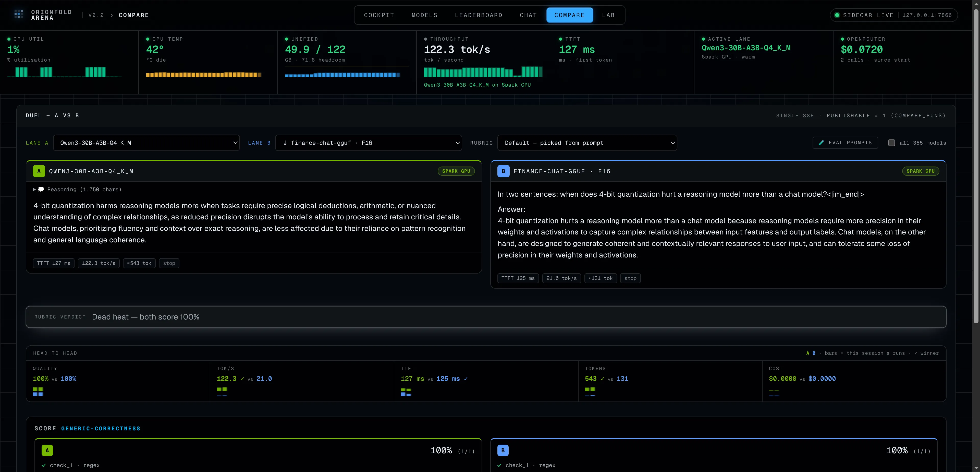The width and height of the screenshot is (980, 472).
Task: Click the green Sidecar Live status dot
Action: coord(837,15)
